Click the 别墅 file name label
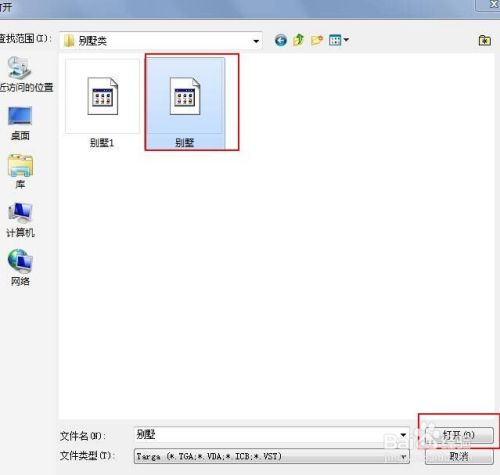This screenshot has width=500, height=475. click(185, 143)
